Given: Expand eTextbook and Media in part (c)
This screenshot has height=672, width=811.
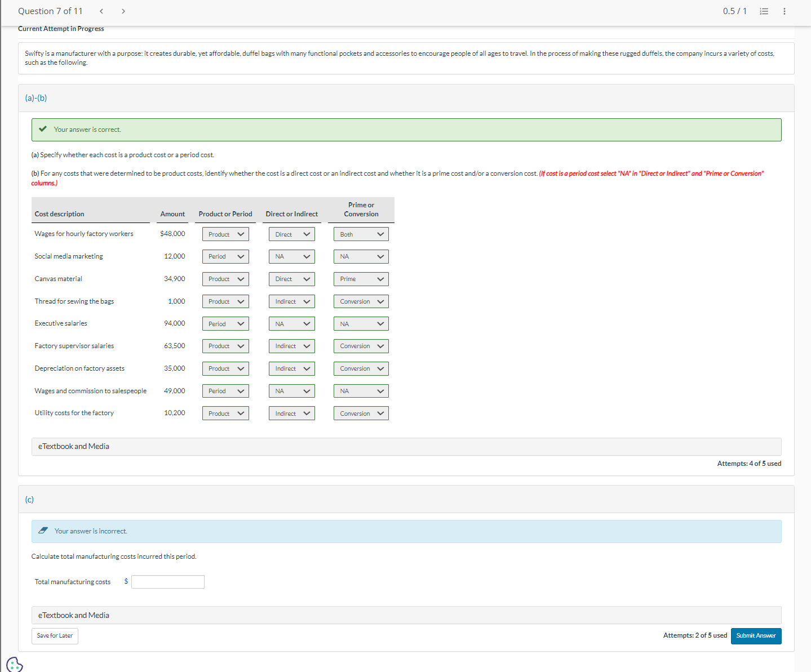Looking at the screenshot, I should (x=406, y=615).
